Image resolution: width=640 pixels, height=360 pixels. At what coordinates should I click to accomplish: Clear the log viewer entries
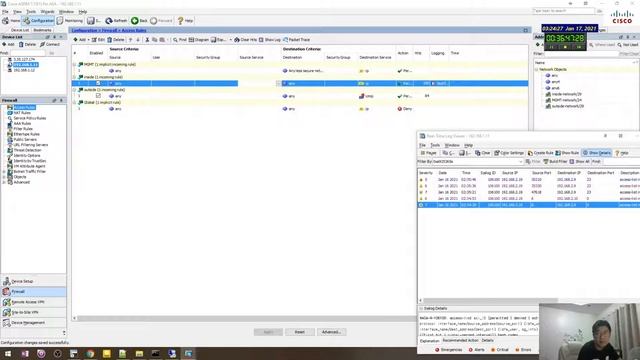coord(482,153)
